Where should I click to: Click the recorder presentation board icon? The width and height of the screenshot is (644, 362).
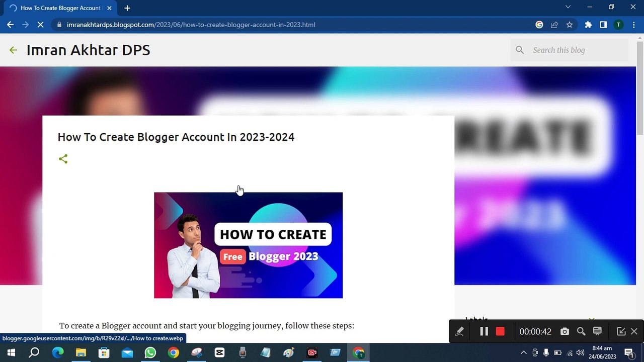pyautogui.click(x=597, y=331)
